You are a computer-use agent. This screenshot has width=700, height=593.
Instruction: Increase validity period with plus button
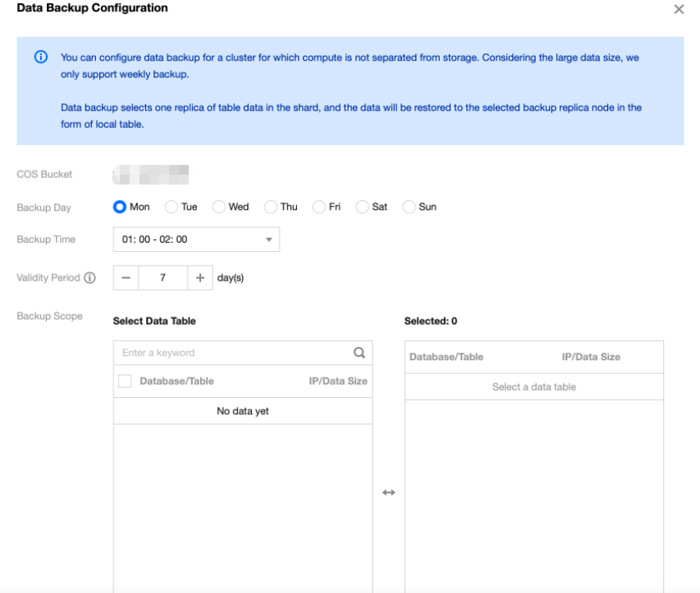(200, 278)
